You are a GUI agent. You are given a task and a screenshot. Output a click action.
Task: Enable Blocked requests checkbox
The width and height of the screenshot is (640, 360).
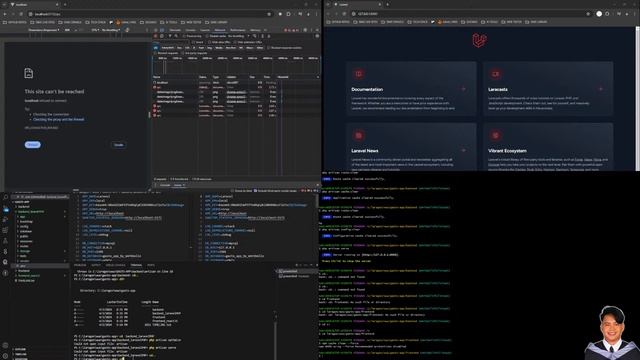(156, 53)
